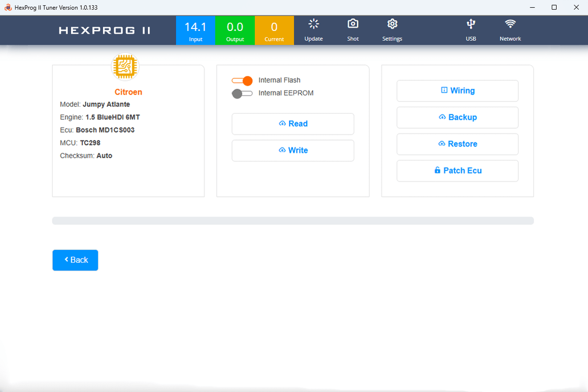Click the Current 0 tile
This screenshot has width=588, height=392.
click(x=274, y=30)
